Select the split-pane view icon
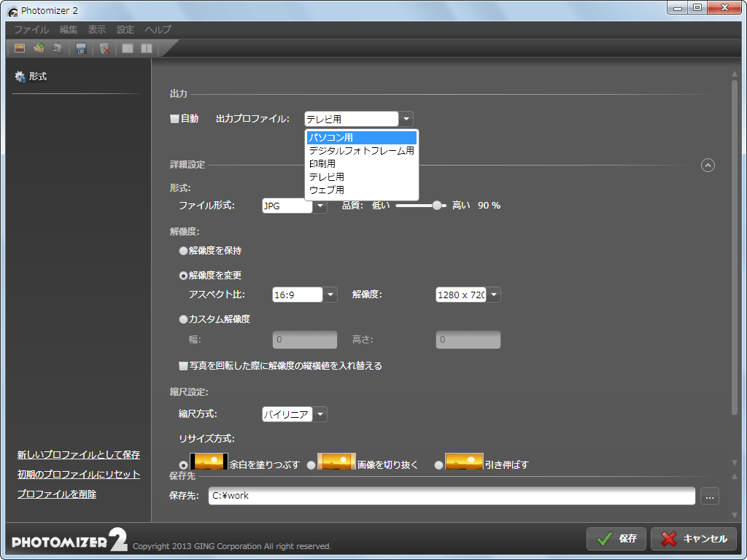Image resolution: width=747 pixels, height=560 pixels. (x=147, y=48)
